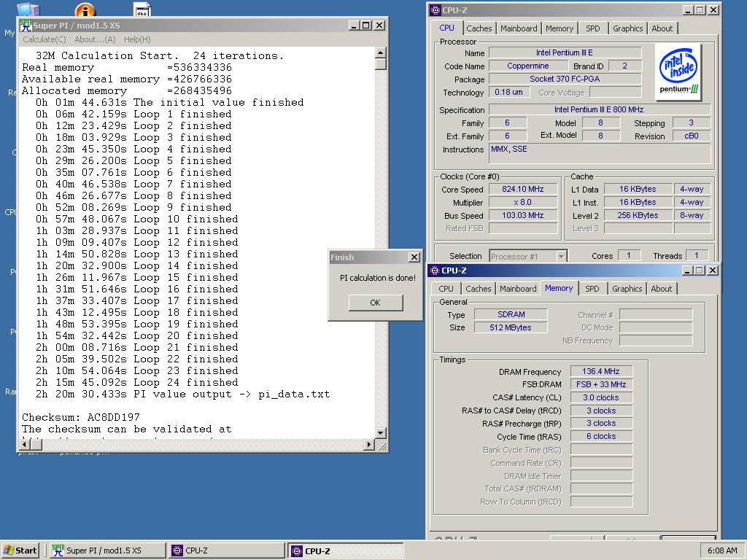Click the Intel Inside Pentium III logo
This screenshot has height=560, width=747.
678,72
